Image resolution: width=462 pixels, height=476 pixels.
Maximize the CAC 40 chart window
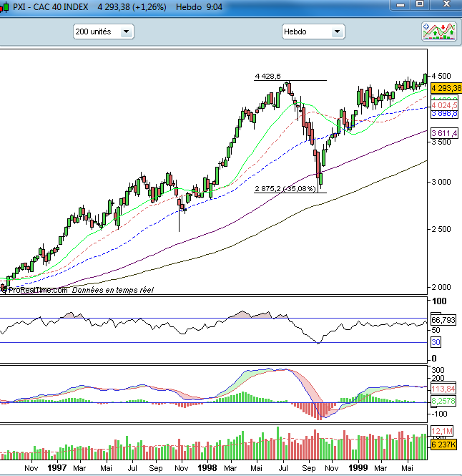tap(420, 4)
